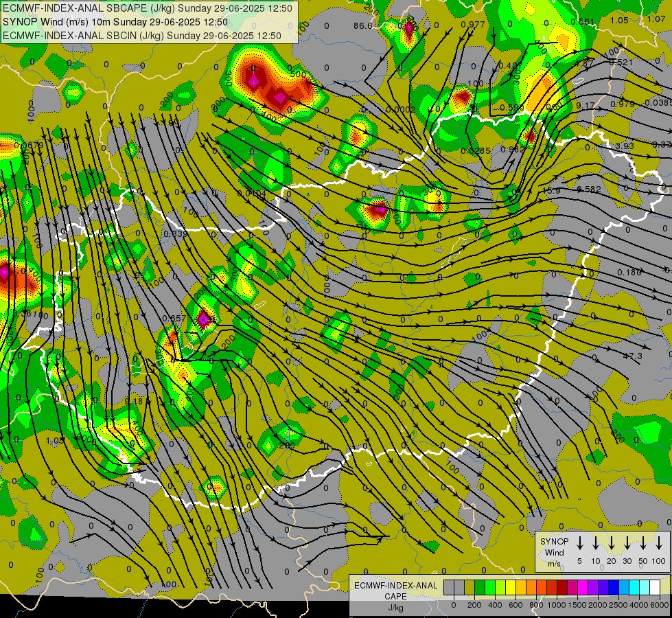Viewport: 672px width, 618px height.
Task: Click the 0.977 value on the map
Action: [x=473, y=25]
